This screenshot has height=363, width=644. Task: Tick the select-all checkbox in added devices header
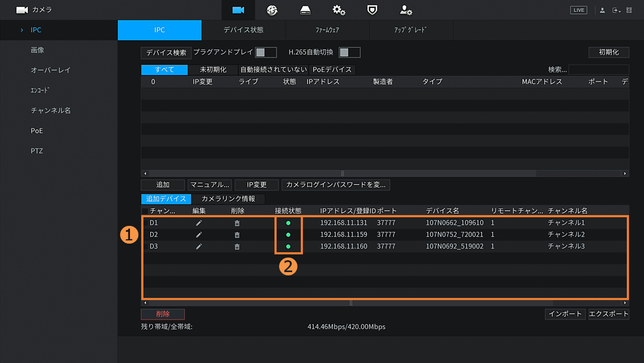(145, 211)
